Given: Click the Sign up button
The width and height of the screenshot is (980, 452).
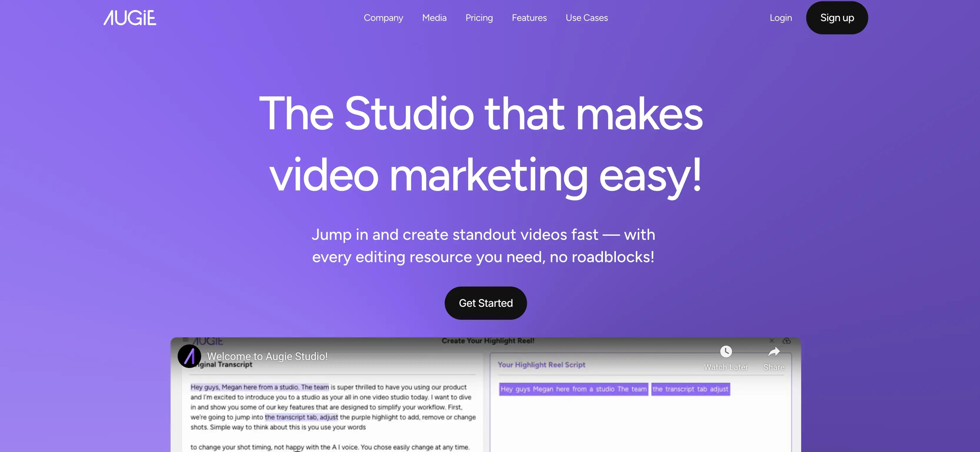Looking at the screenshot, I should (837, 17).
